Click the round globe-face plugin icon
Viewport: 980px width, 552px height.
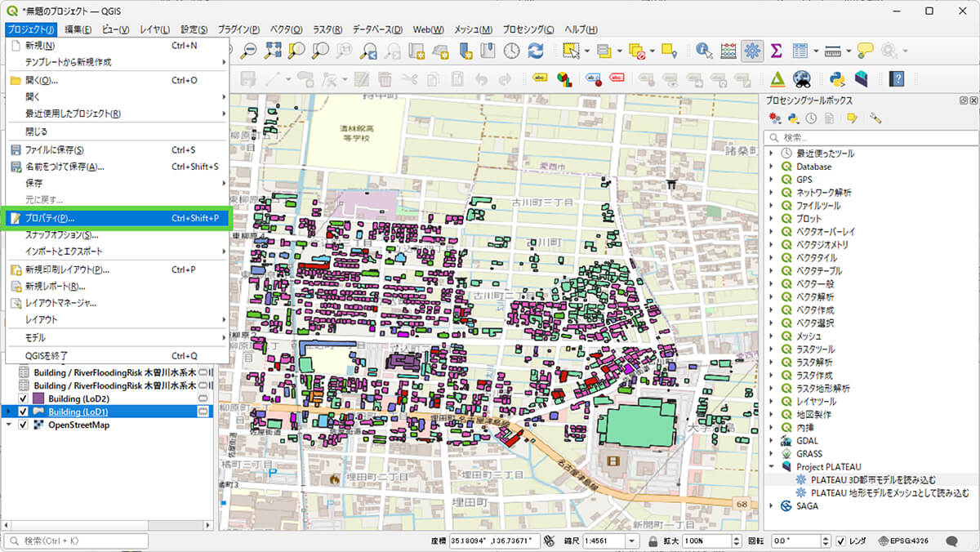[x=802, y=79]
